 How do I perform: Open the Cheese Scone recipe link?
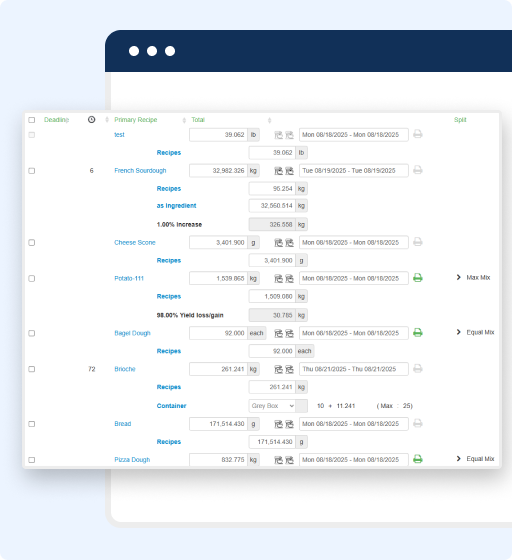click(x=135, y=242)
